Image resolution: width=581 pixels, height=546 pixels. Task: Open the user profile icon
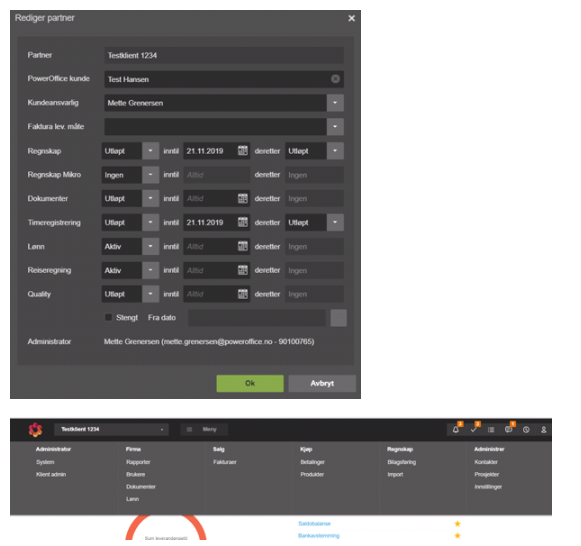544,430
